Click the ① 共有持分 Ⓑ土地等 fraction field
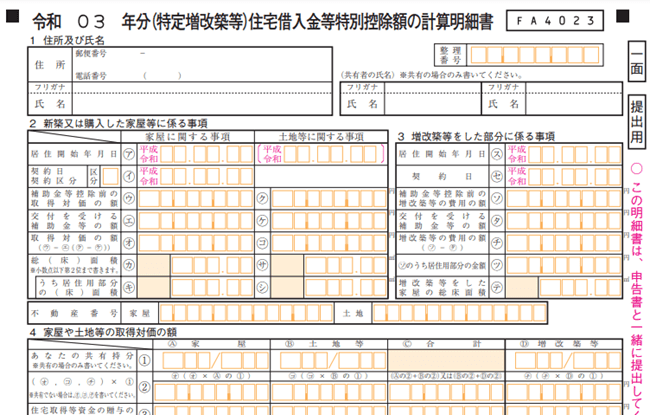This screenshot has width=650, height=415. [333, 360]
